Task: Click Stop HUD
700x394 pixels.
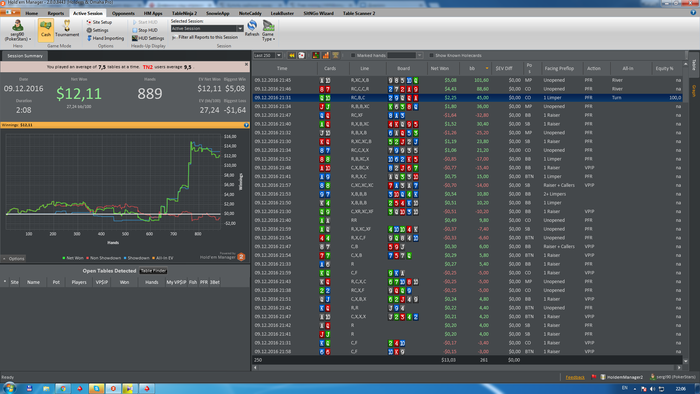Action: [x=145, y=30]
